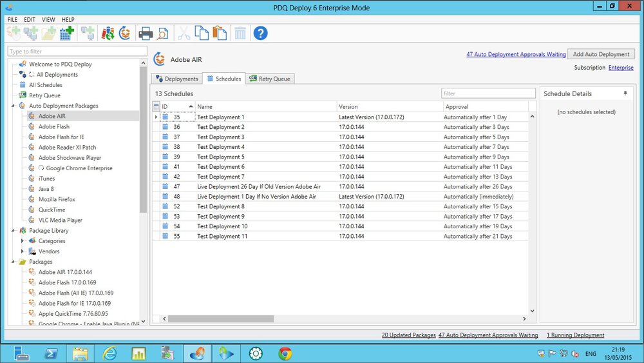Click the schedules grid scroll-right arrow
The height and width of the screenshot is (363, 644).
coord(524,319)
